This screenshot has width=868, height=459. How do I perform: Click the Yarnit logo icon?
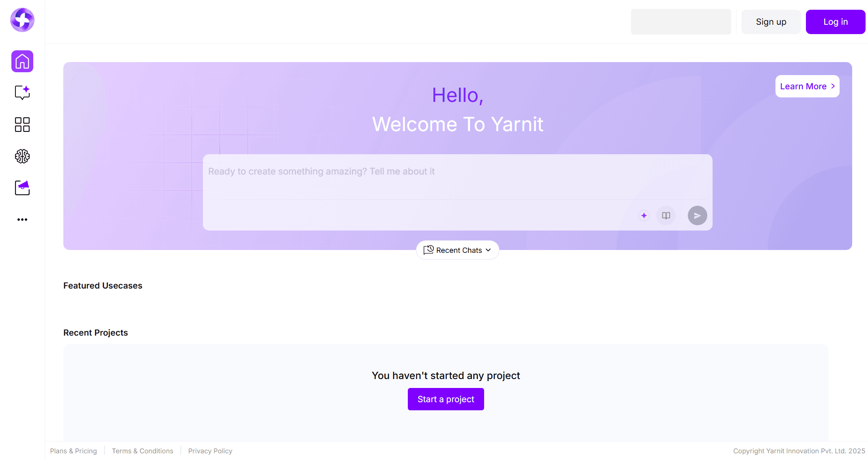(22, 20)
